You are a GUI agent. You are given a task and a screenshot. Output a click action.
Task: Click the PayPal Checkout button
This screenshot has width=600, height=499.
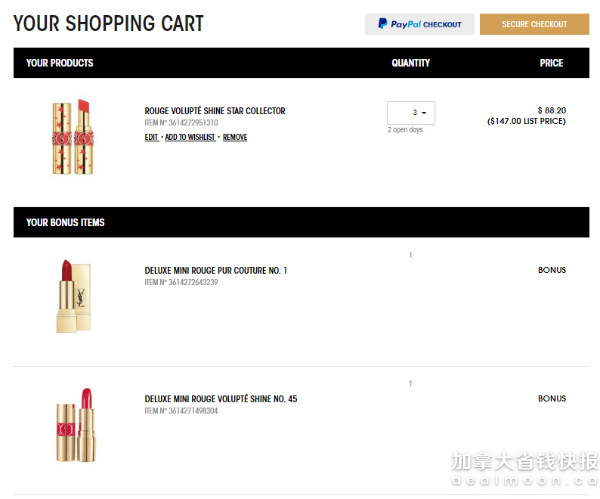[419, 24]
